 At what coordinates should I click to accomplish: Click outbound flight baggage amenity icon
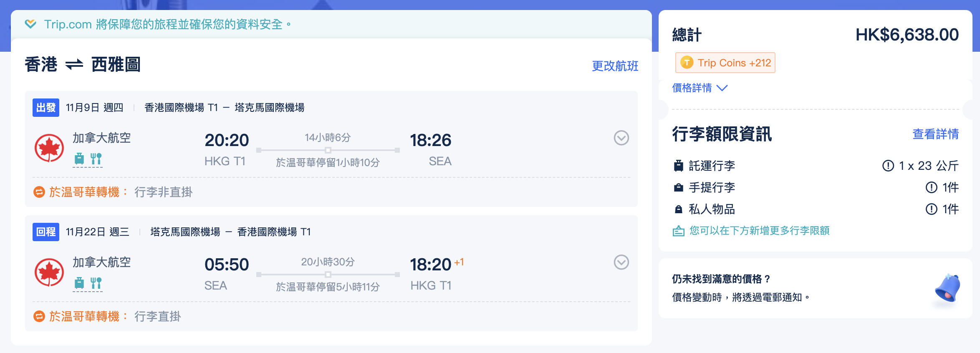[79, 159]
